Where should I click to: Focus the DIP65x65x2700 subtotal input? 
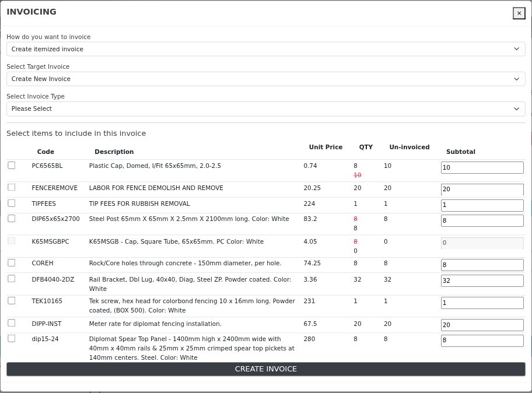[x=482, y=221]
